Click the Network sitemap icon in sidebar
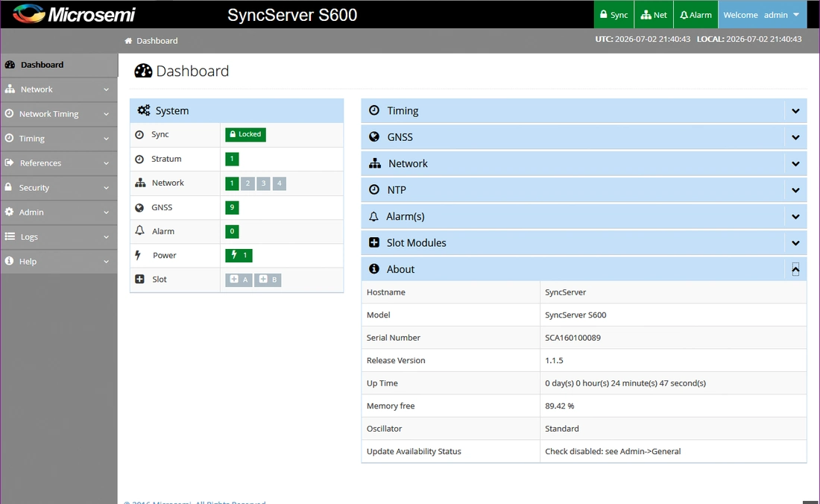 [x=10, y=89]
